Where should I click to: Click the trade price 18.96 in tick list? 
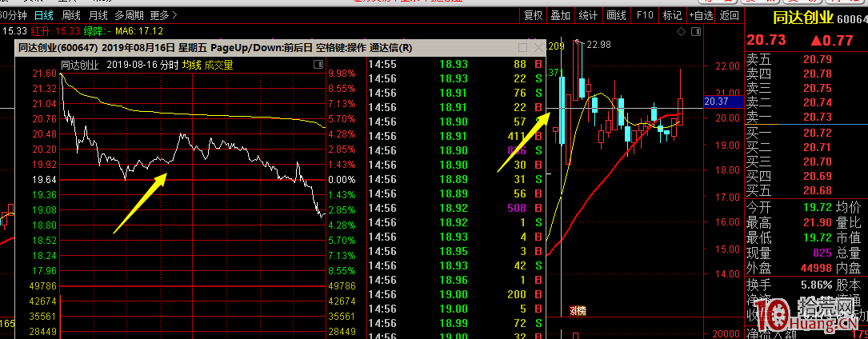click(454, 280)
